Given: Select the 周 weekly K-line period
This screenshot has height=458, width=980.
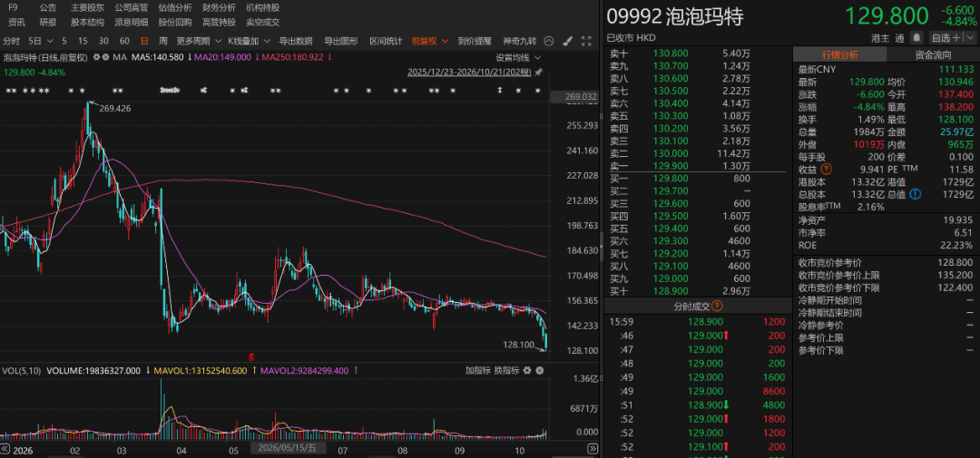Looking at the screenshot, I should (x=163, y=41).
